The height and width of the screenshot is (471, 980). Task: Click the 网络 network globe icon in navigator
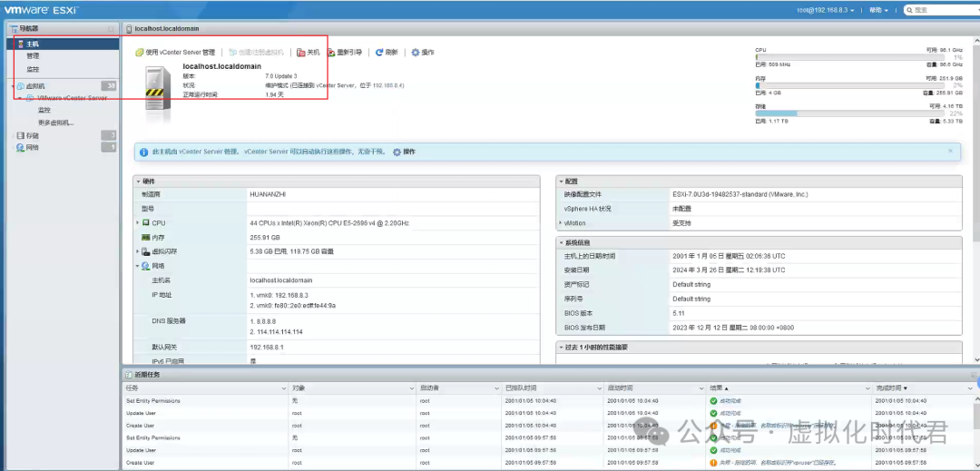[20, 147]
